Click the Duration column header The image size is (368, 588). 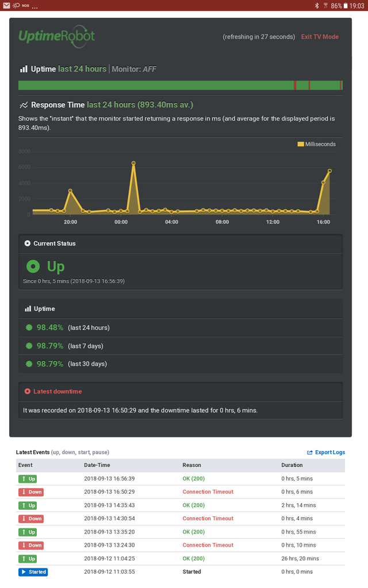click(292, 465)
